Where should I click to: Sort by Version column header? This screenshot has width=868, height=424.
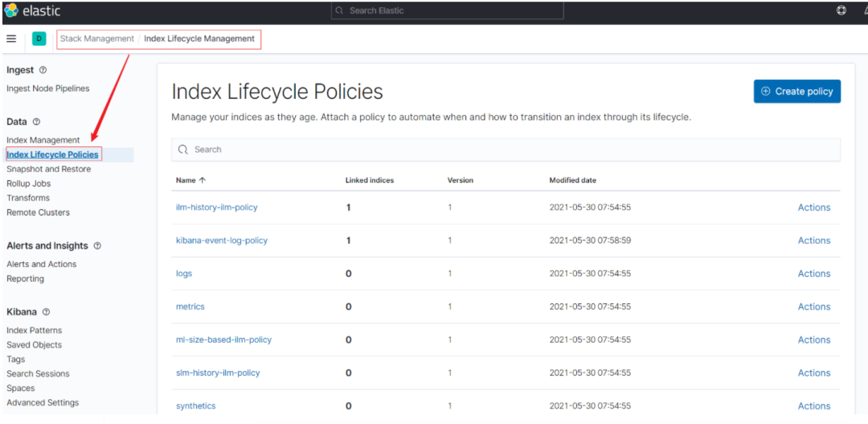coord(460,180)
